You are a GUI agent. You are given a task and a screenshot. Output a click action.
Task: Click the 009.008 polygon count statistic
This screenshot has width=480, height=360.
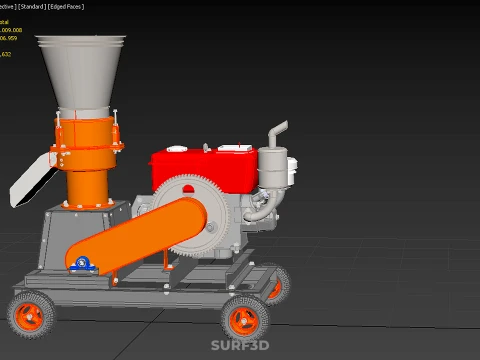point(11,30)
